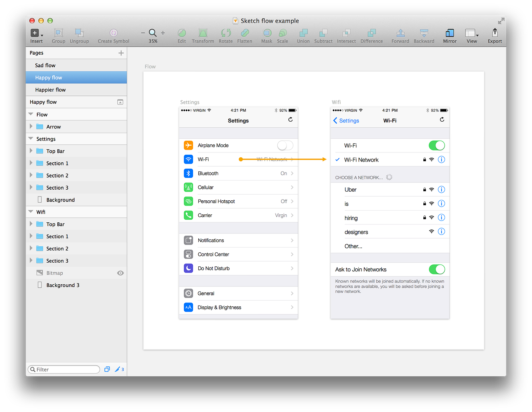The width and height of the screenshot is (532, 412).
Task: Expand the Arrow folder under Flow
Action: coord(31,126)
